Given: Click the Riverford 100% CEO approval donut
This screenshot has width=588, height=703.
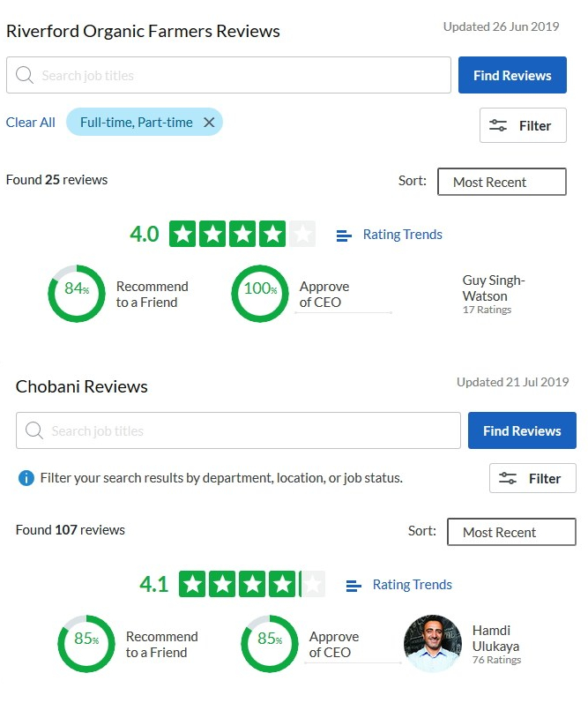Looking at the screenshot, I should pos(260,294).
